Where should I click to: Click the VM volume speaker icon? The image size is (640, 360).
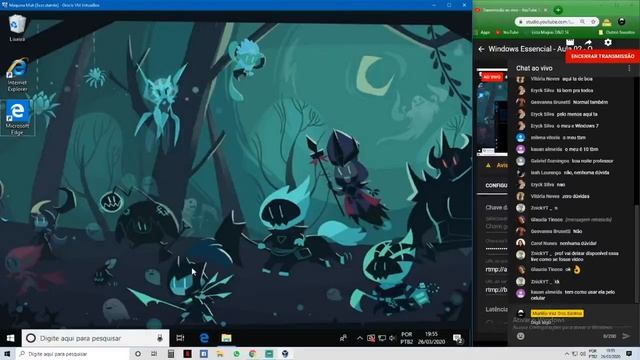(392, 338)
